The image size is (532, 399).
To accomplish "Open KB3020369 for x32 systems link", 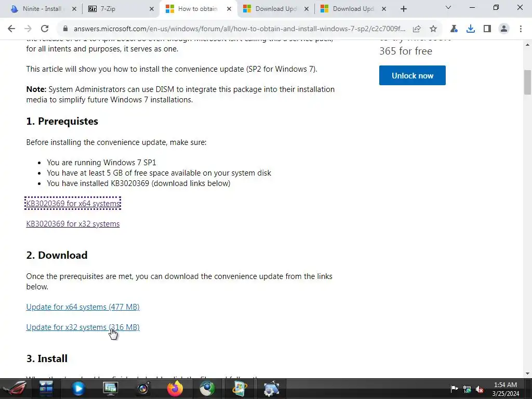I will (x=73, y=223).
